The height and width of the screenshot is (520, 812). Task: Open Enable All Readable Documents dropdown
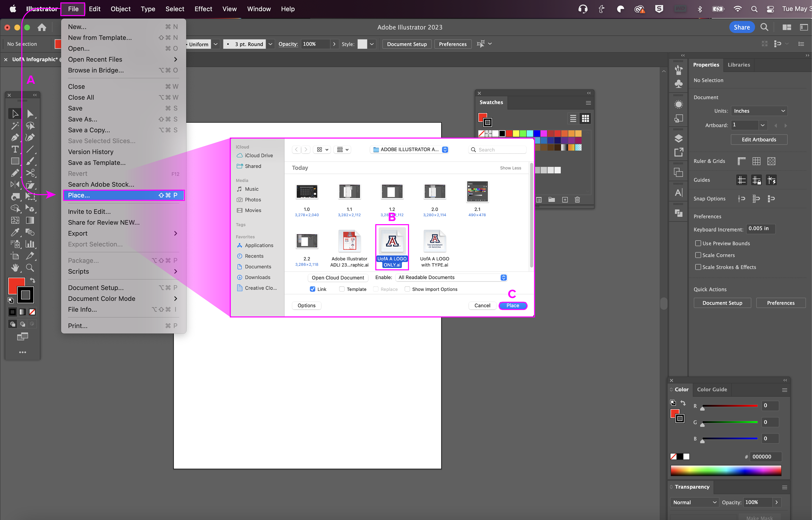(452, 277)
